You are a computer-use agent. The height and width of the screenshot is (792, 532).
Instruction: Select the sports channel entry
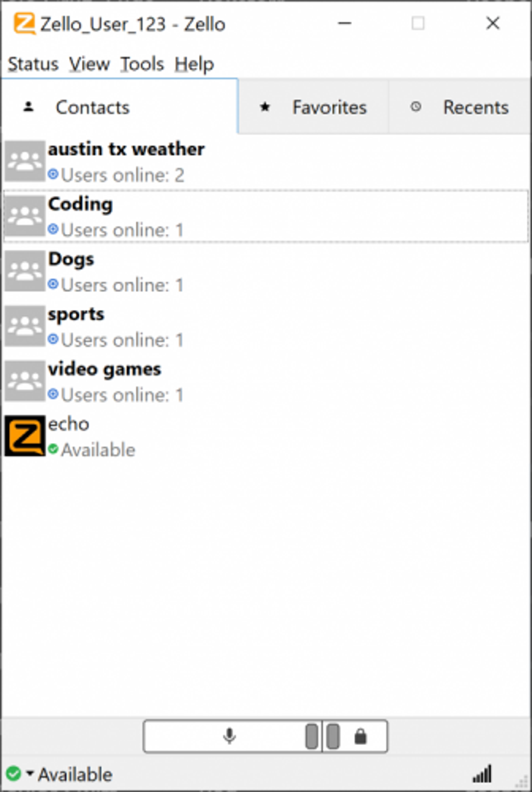pos(266,326)
